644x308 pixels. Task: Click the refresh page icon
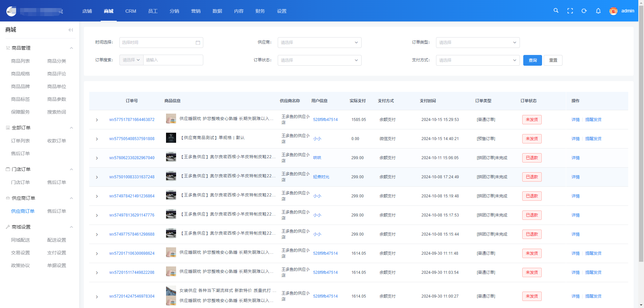coord(584,11)
